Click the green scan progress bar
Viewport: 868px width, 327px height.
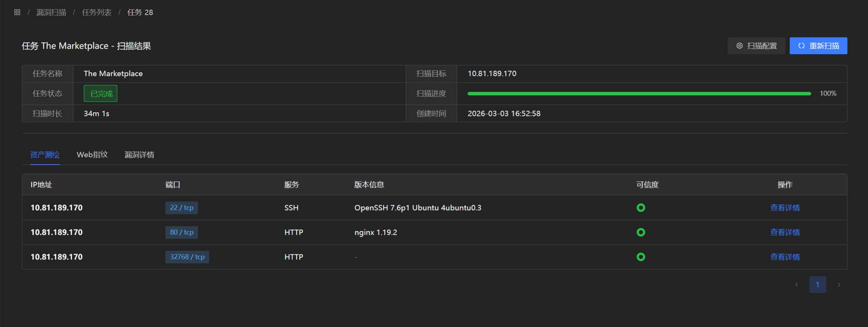639,93
